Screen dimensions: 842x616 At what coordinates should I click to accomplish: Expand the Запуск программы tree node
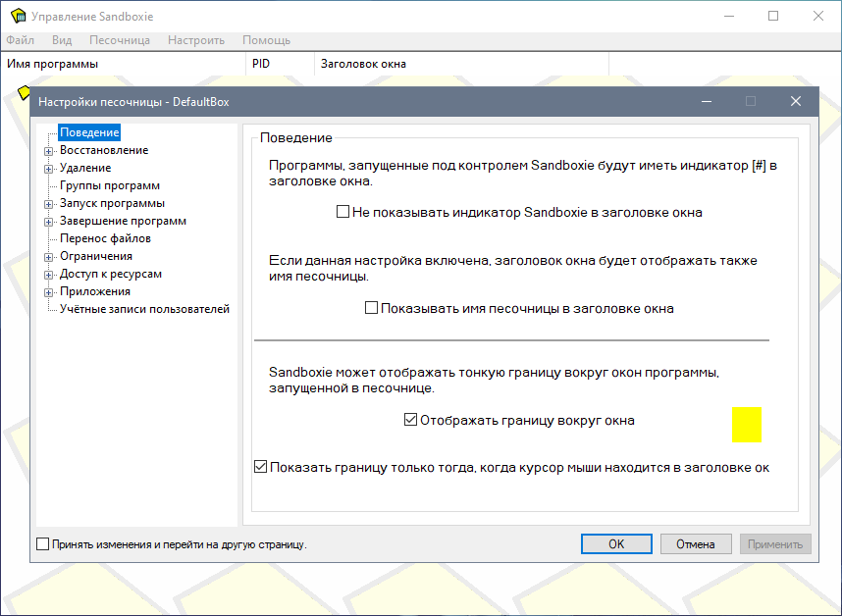[48, 204]
